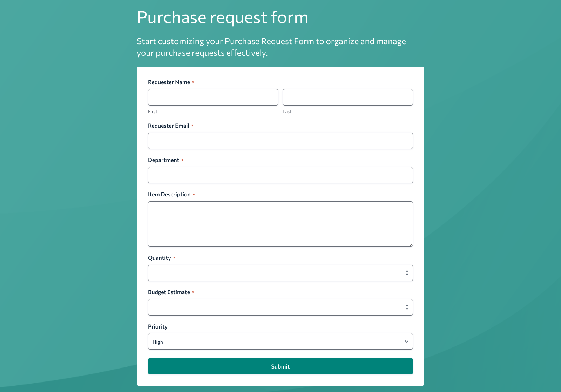Viewport: 561px width, 392px height.
Task: Click the Department input box
Action: (x=280, y=175)
